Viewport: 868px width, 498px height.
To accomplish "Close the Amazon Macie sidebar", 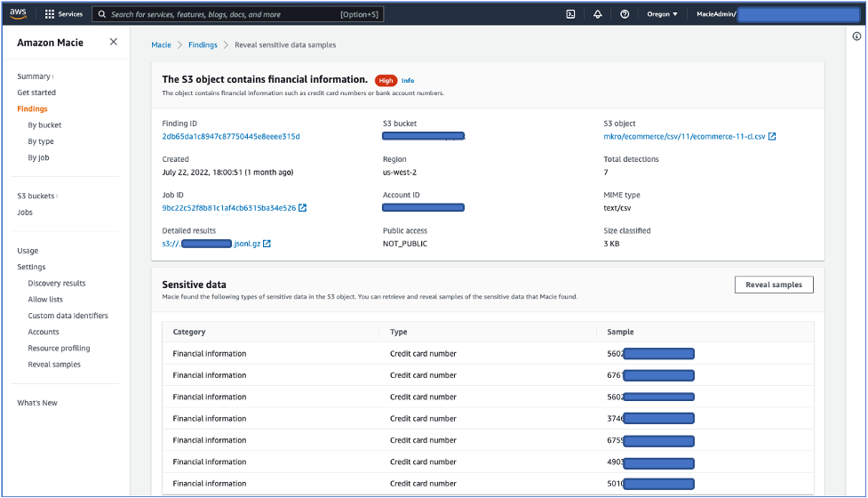I will [x=114, y=42].
